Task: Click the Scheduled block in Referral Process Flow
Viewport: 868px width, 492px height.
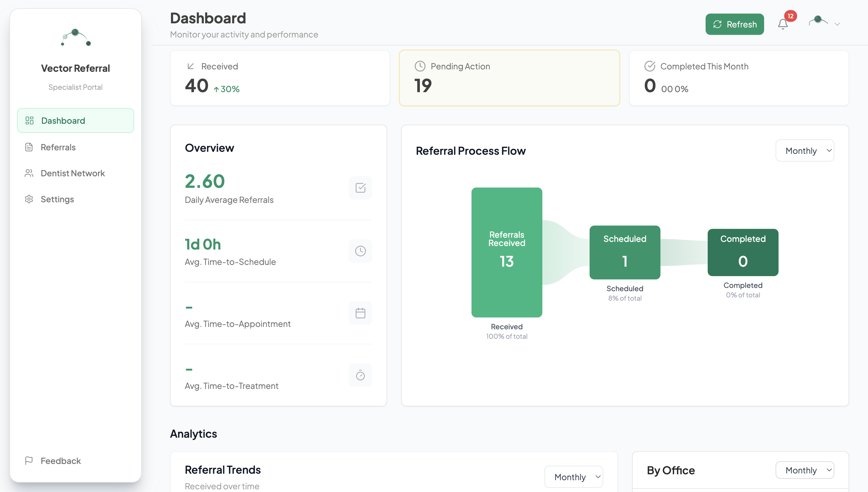Action: point(624,252)
